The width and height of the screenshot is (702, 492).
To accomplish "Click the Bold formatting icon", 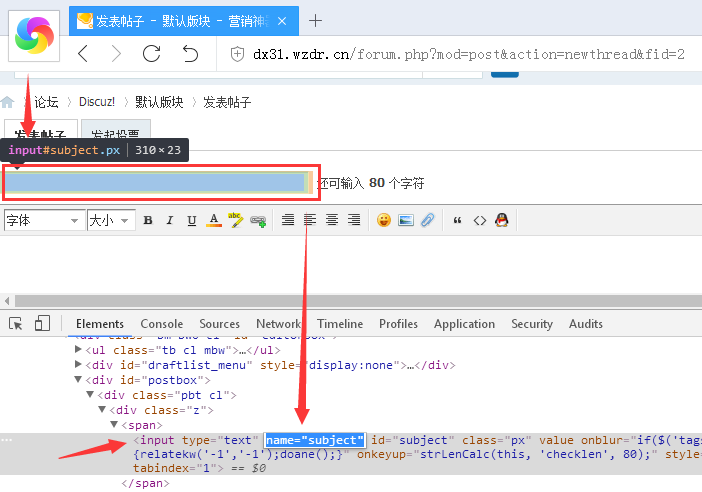I will [147, 220].
